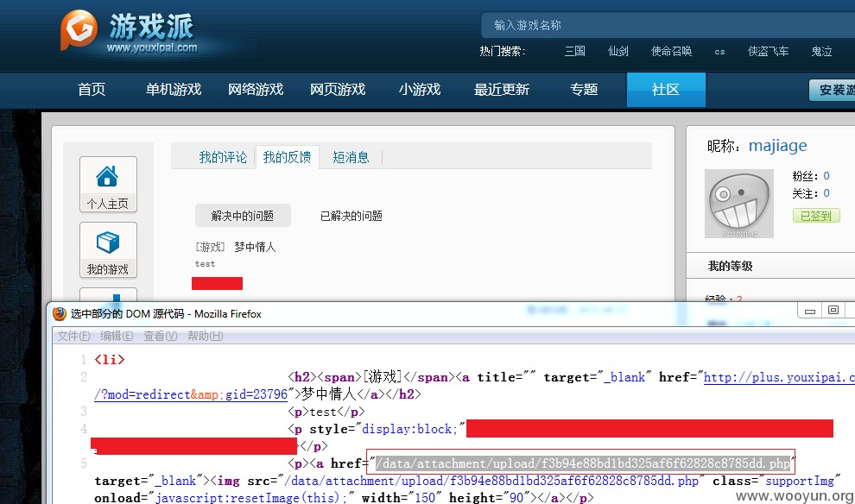Open 专题 navigation item
Viewport: 855px width, 504px height.
tap(584, 90)
